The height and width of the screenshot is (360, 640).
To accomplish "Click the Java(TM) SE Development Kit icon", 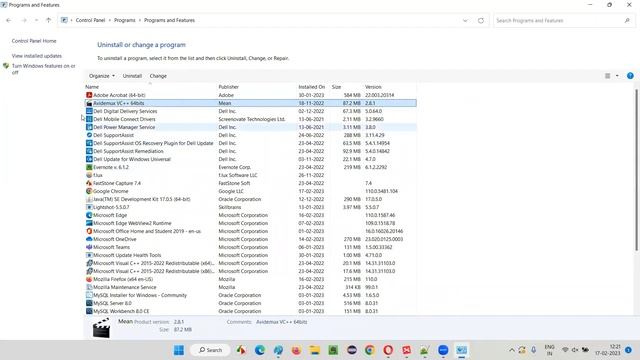I will click(x=89, y=199).
